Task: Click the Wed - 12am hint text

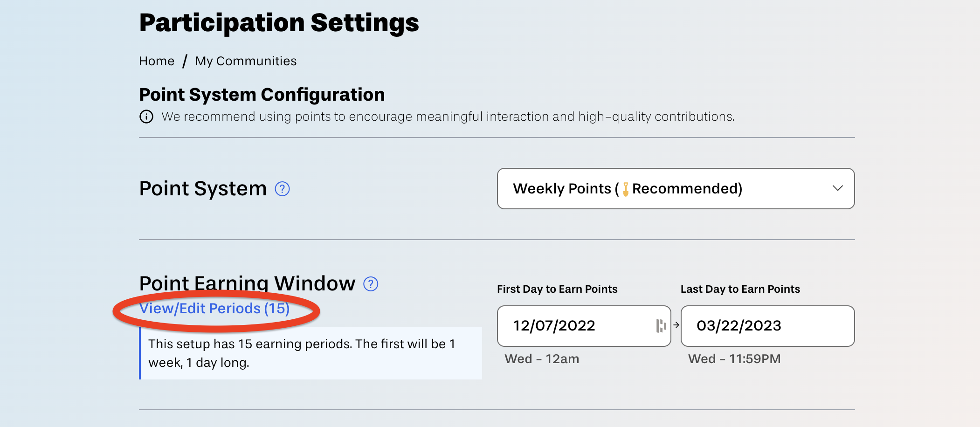Action: point(542,359)
